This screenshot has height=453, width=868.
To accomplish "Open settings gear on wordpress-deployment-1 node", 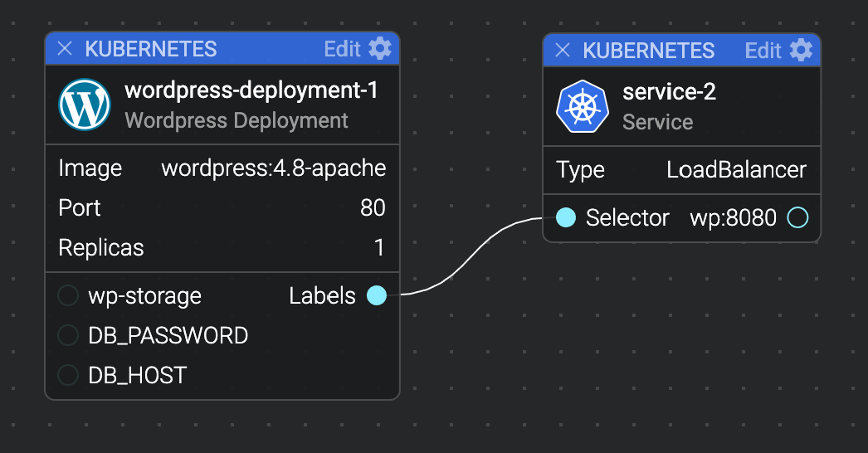I will 380,49.
